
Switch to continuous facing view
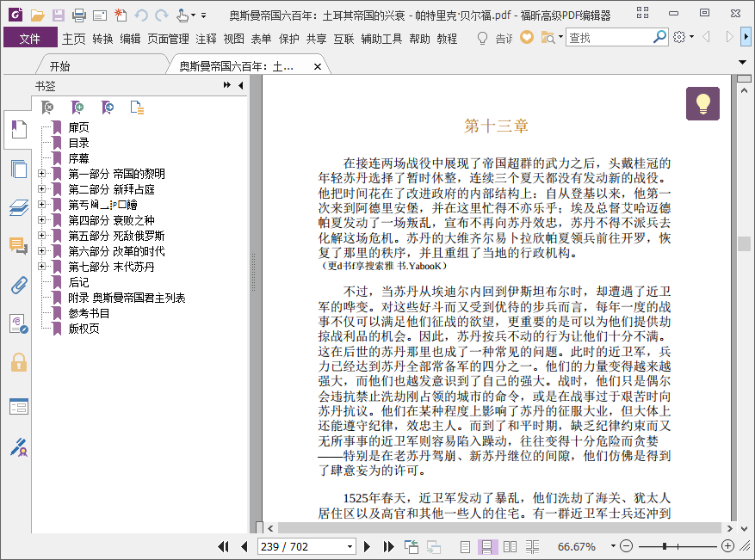(x=532, y=546)
